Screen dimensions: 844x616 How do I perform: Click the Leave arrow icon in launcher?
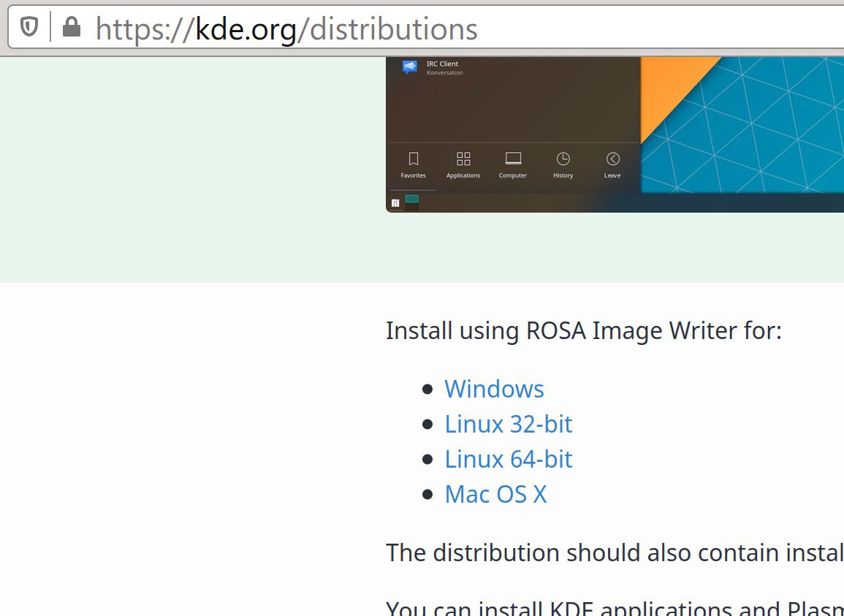[612, 159]
